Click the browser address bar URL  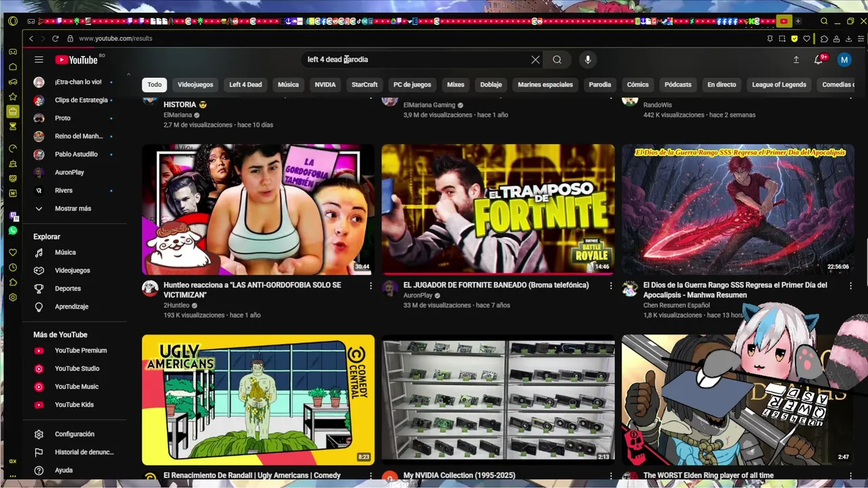pos(115,39)
